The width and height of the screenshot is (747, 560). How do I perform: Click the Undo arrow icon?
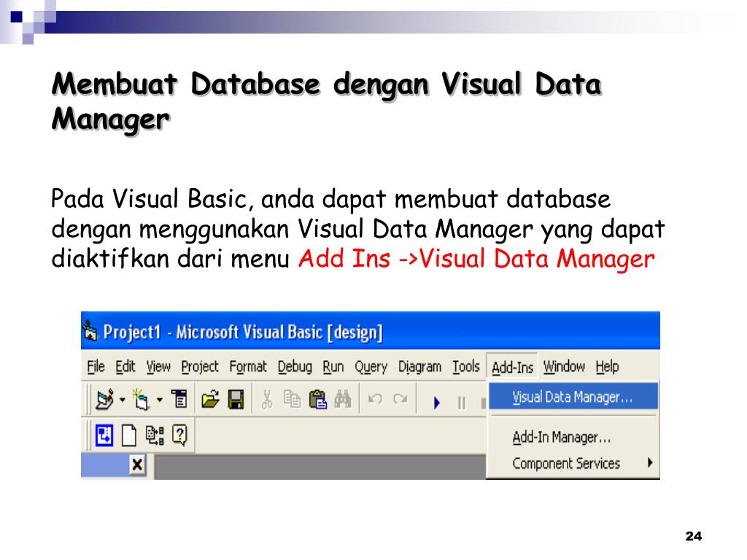(376, 399)
